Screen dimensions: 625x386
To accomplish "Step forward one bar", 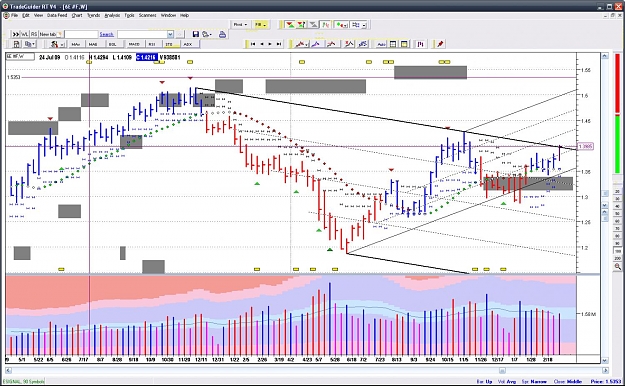I will click(x=270, y=44).
